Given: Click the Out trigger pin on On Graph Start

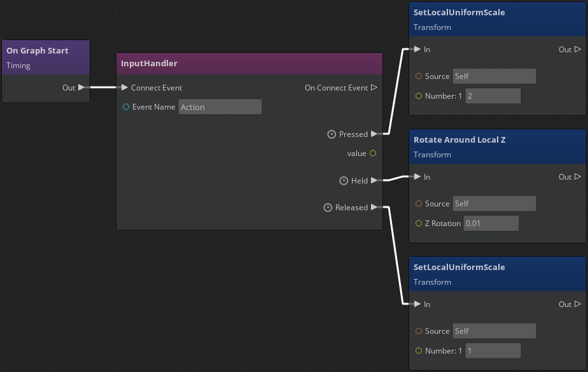Looking at the screenshot, I should click(x=83, y=88).
